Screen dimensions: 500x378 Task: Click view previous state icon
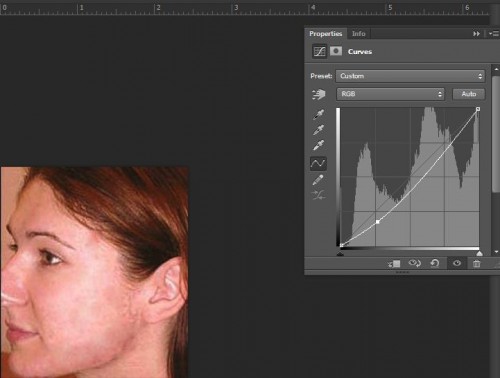(x=415, y=264)
